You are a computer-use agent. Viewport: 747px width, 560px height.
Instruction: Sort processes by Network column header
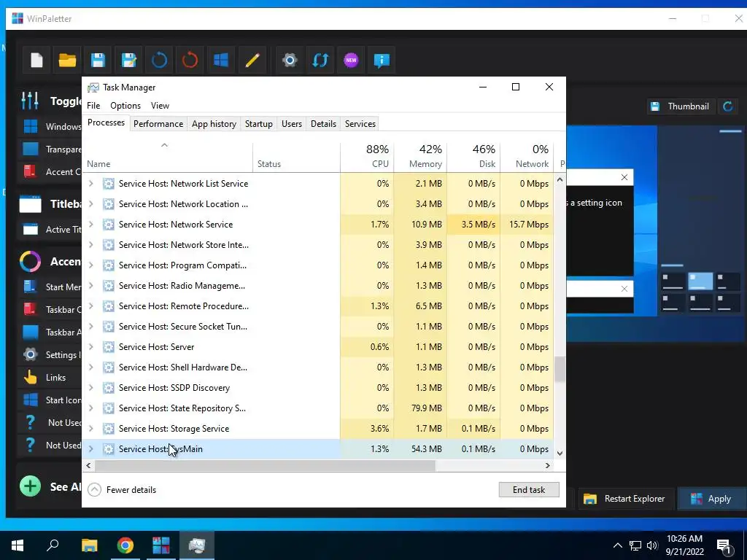pyautogui.click(x=527, y=157)
